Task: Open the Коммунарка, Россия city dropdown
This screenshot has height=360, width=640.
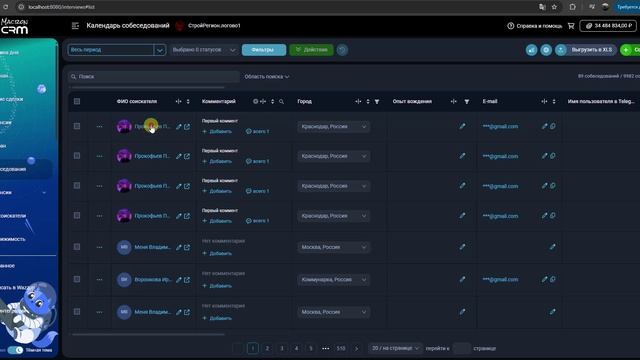Action: click(x=334, y=280)
